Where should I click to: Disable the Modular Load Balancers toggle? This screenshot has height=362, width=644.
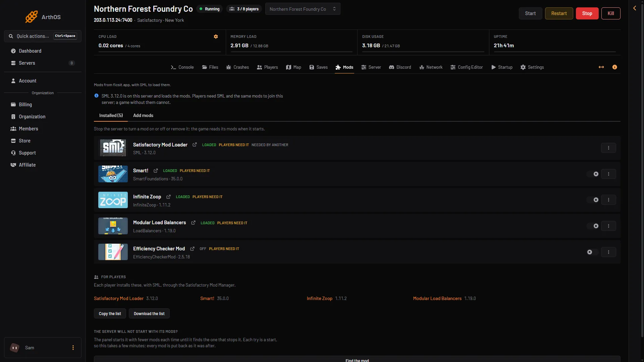click(x=593, y=226)
